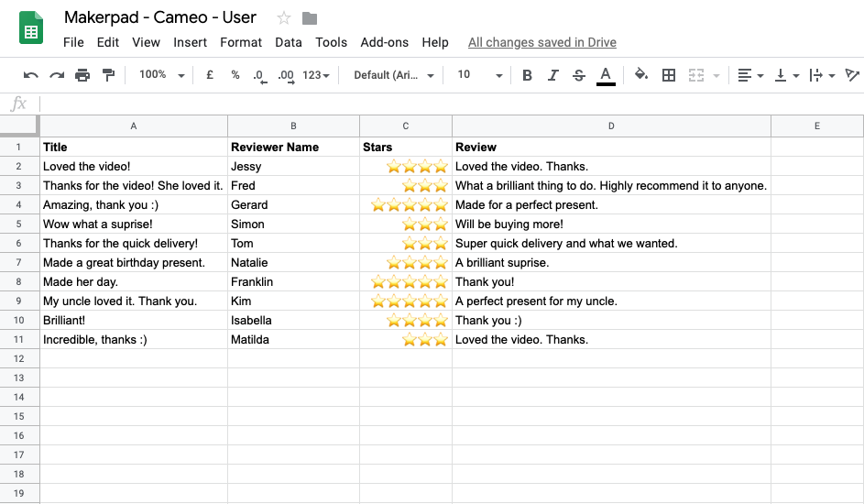The image size is (864, 504).
Task: Click the green Sheets home icon
Action: [31, 27]
